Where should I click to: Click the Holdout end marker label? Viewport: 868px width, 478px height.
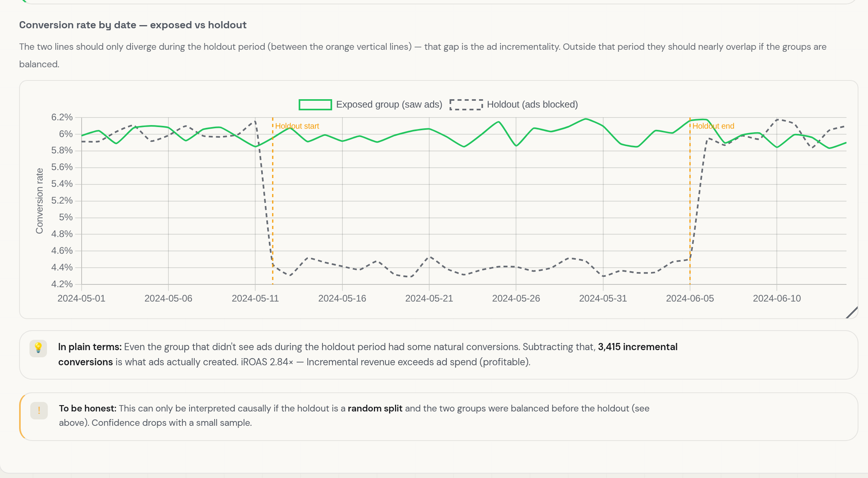coord(713,126)
